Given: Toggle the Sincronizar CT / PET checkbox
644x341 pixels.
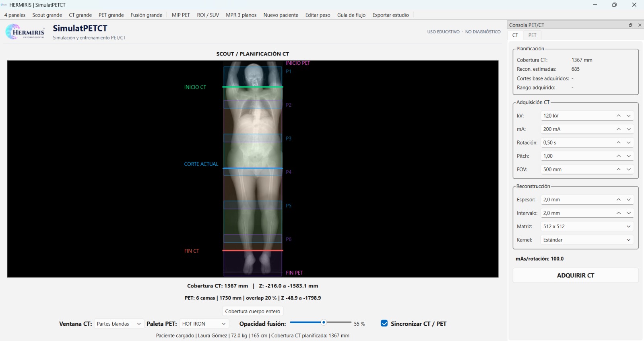Looking at the screenshot, I should (384, 323).
